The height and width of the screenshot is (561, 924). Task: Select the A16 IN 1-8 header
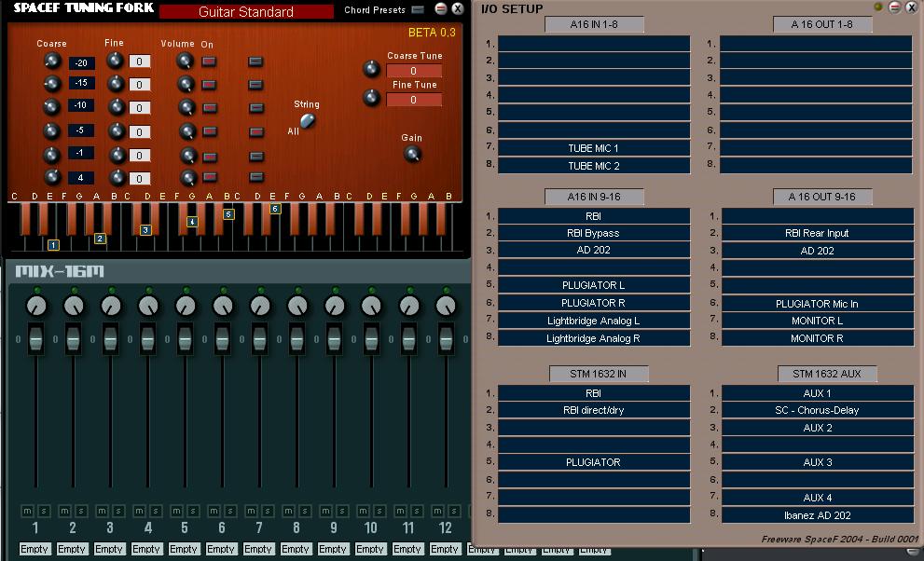coord(594,24)
